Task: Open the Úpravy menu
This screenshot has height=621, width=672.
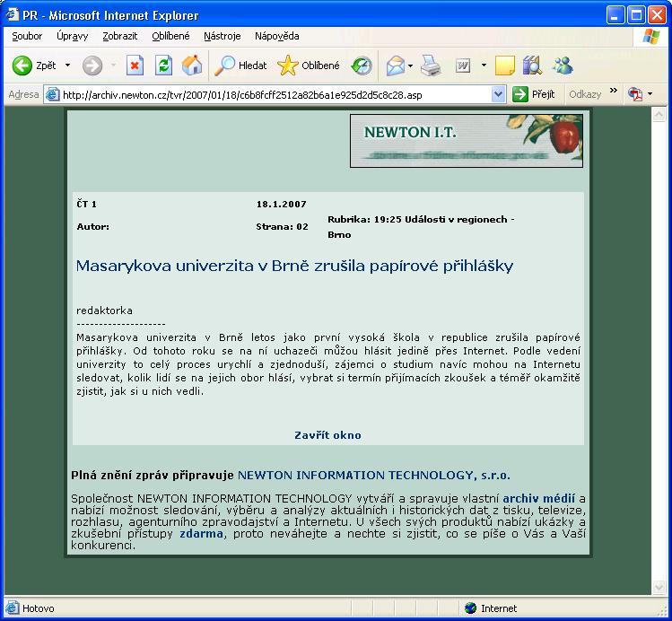Action: tap(72, 36)
